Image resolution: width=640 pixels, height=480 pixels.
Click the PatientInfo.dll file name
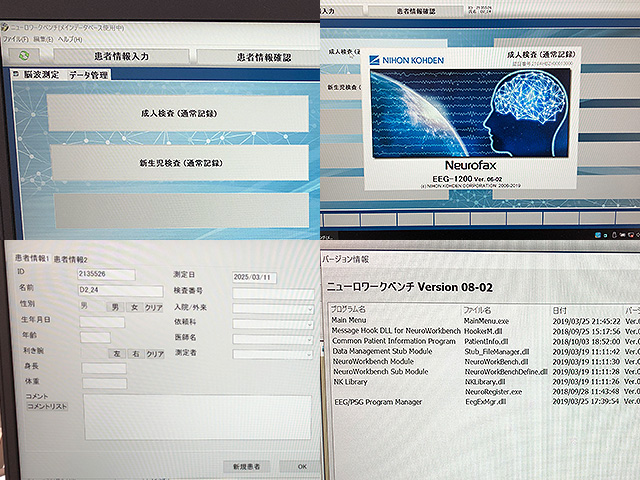486,341
